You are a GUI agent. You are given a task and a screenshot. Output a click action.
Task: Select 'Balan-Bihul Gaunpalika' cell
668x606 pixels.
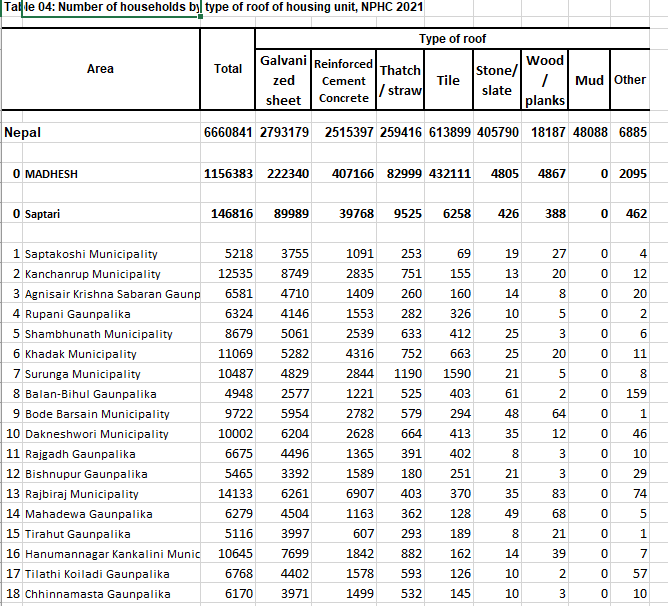point(111,394)
